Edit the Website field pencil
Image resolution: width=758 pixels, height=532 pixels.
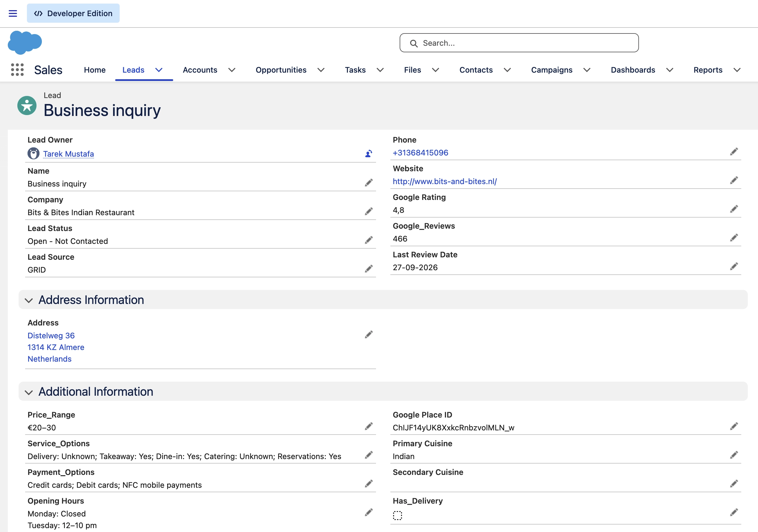click(x=734, y=181)
